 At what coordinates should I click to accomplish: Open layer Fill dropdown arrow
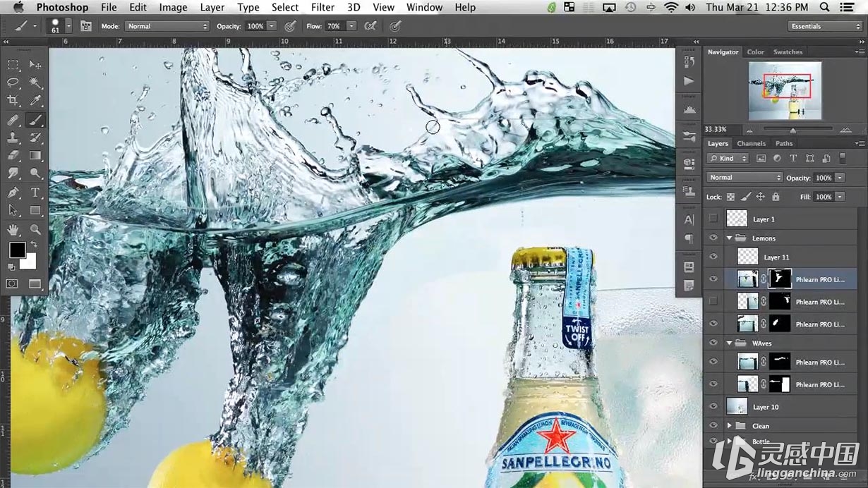(x=840, y=197)
